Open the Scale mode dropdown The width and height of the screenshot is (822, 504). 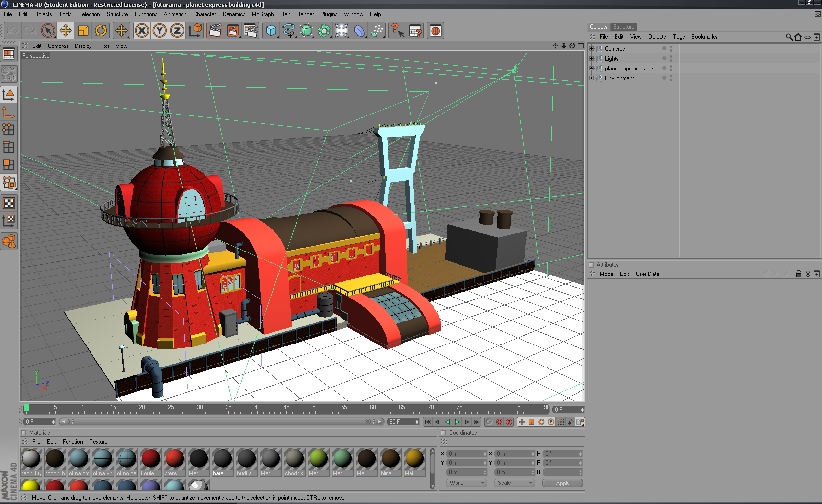pyautogui.click(x=514, y=483)
